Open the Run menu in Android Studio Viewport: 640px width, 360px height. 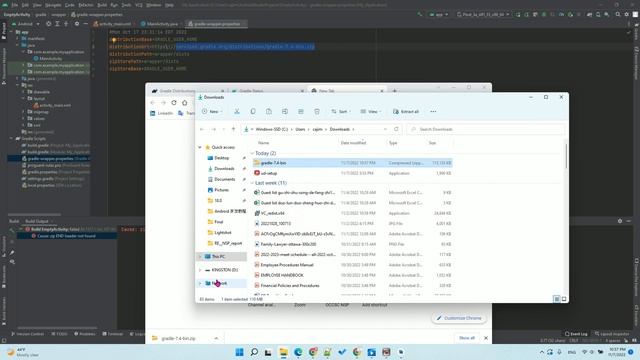coord(114,5)
